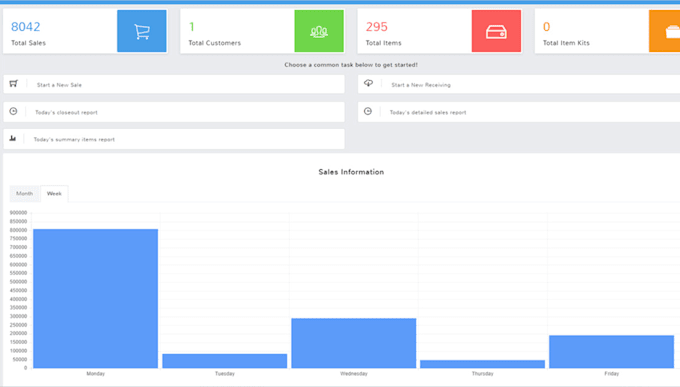Click the cloud icon beside Start a New Receiving
The height and width of the screenshot is (387, 680).
368,83
